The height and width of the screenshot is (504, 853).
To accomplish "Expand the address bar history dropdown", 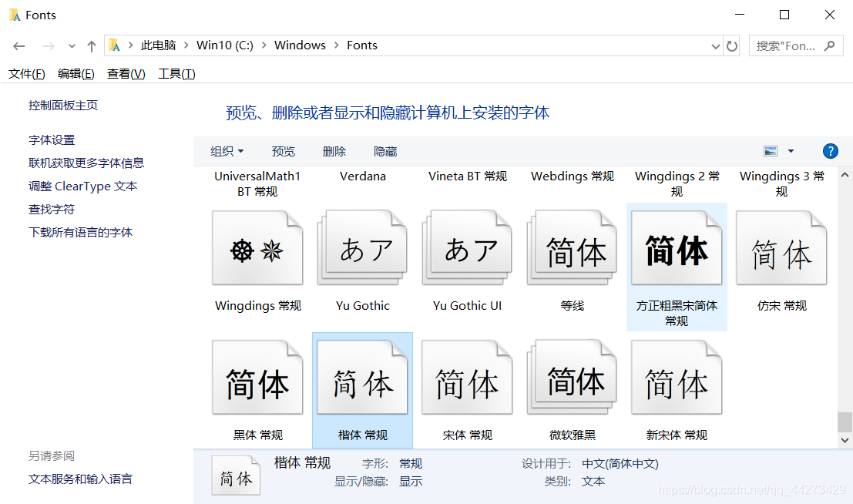I will [715, 46].
